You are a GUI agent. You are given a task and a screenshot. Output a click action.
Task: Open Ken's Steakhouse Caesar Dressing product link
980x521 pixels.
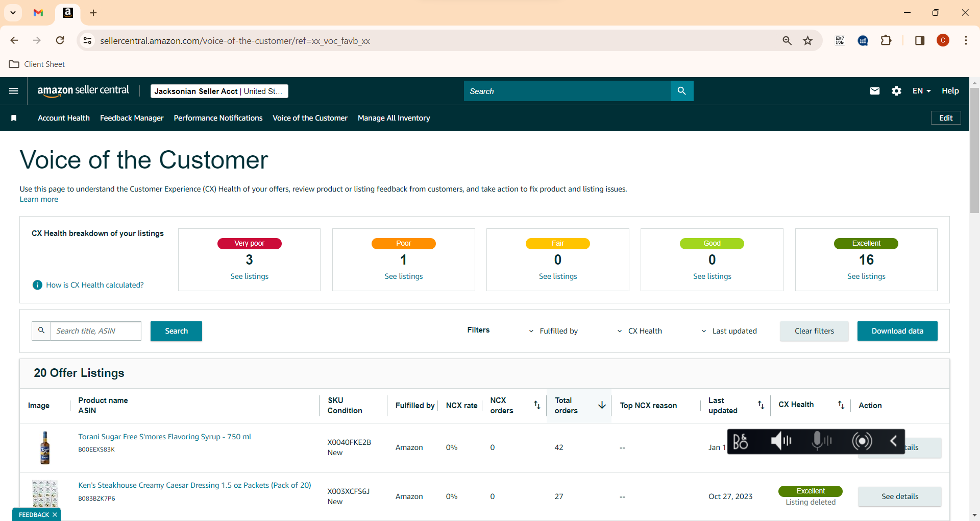click(x=194, y=485)
